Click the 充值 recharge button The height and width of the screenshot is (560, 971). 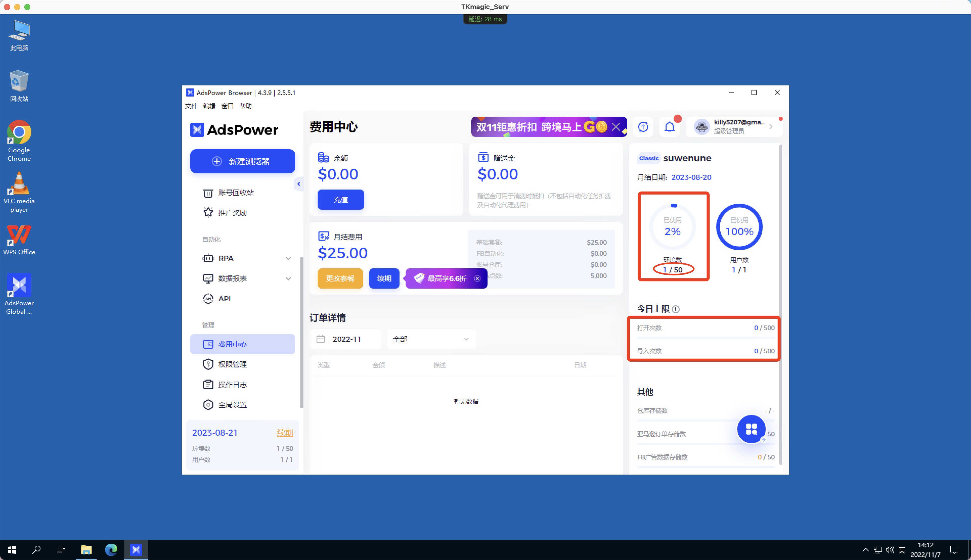click(340, 200)
